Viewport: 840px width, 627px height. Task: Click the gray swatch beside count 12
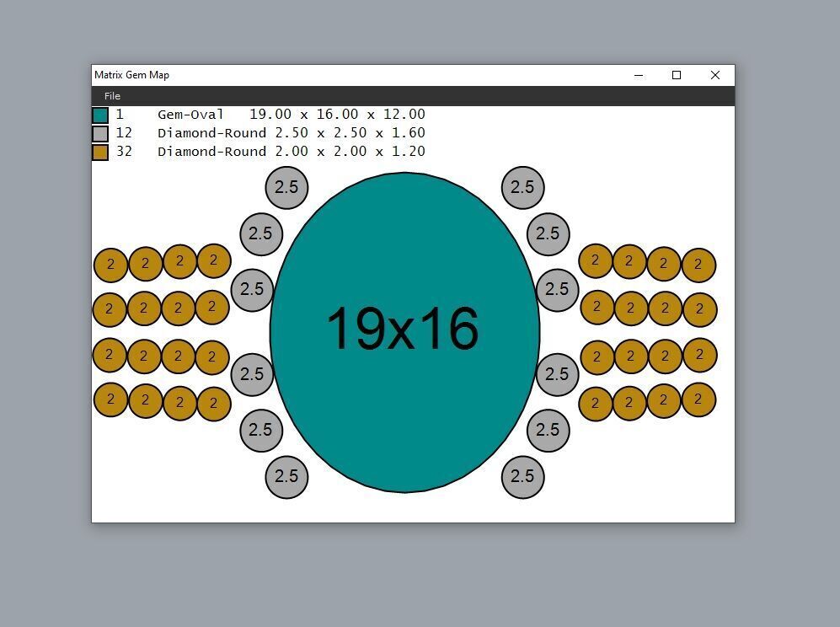[x=100, y=133]
